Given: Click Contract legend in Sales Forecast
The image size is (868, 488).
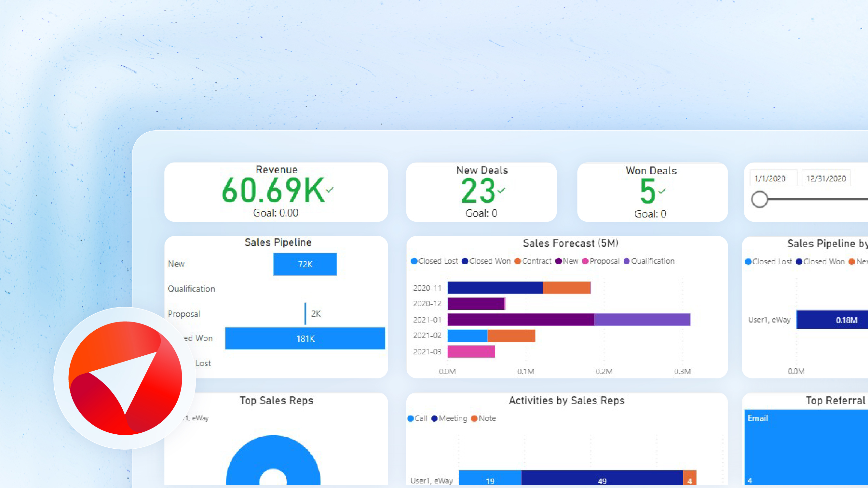Looking at the screenshot, I should point(533,261).
